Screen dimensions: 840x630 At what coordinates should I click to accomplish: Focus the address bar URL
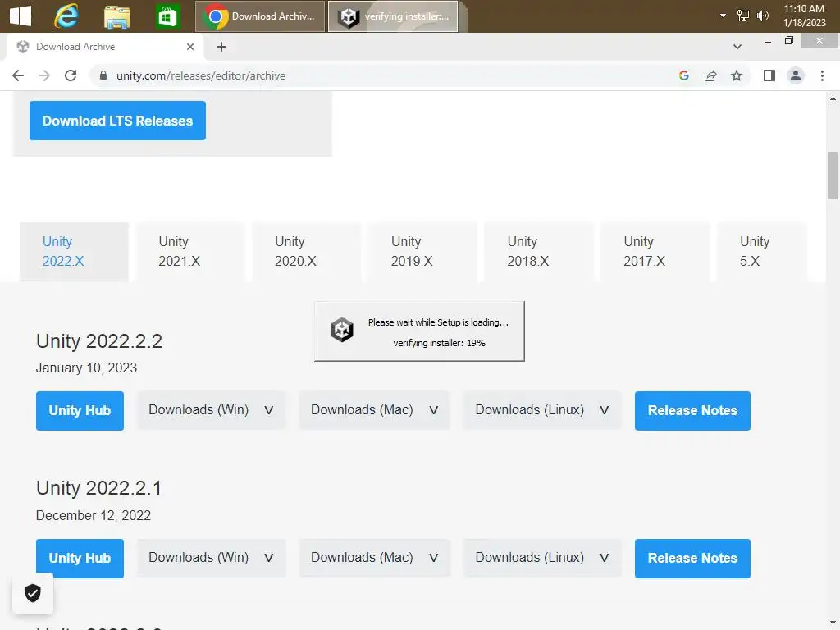(x=201, y=75)
